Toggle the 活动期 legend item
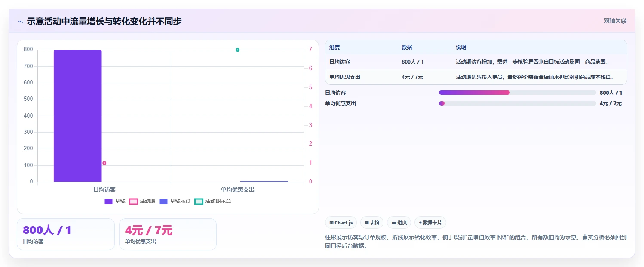 [x=142, y=201]
